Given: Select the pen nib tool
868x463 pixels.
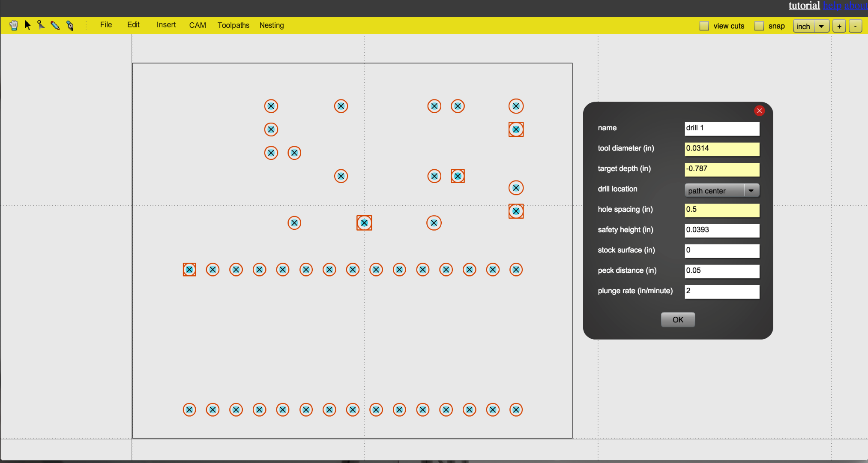Looking at the screenshot, I should [x=70, y=26].
